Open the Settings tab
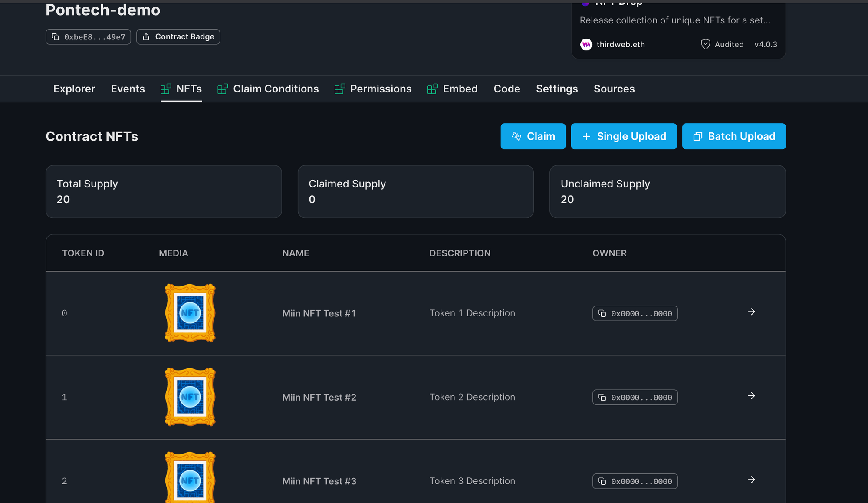The image size is (868, 503). 557,89
